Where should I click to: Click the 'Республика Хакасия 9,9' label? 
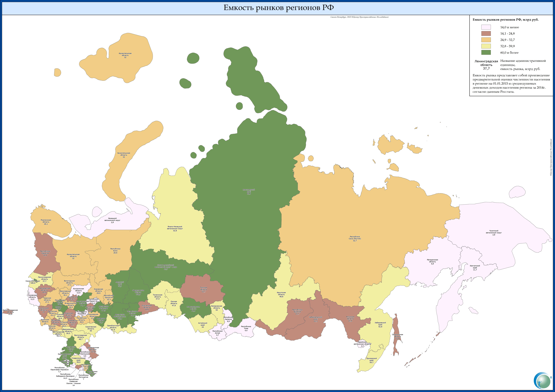click(x=228, y=319)
